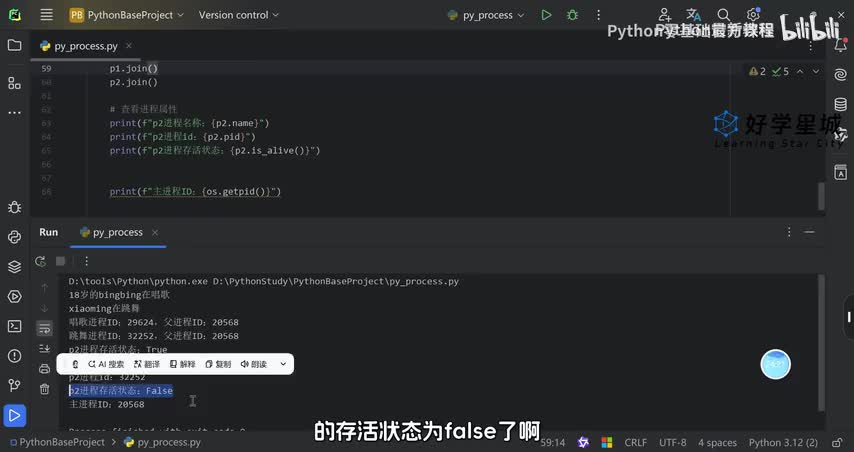Screen dimensions: 854x452
Task: Open the Git version control tool window
Action: [15, 386]
